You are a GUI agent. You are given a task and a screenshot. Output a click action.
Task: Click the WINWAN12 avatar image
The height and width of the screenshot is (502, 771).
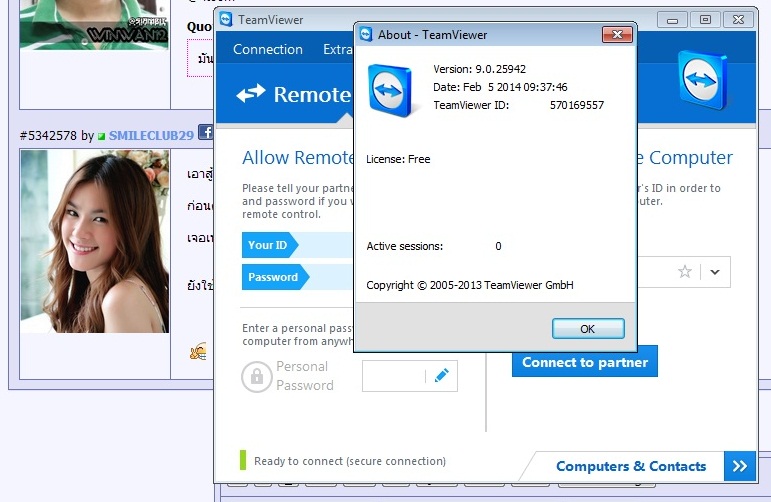[94, 25]
